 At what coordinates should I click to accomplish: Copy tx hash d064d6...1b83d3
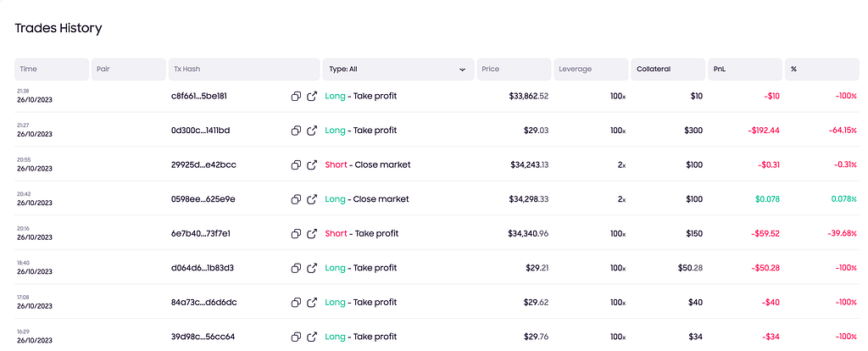tap(296, 268)
